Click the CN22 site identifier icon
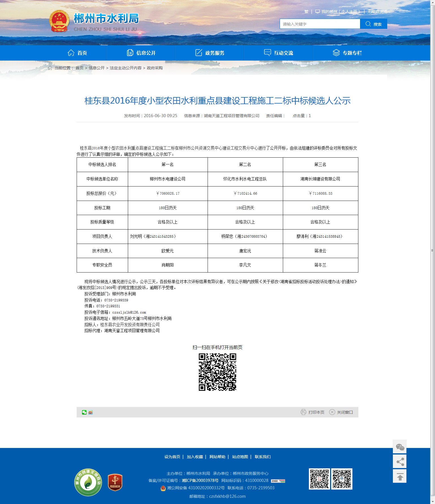 278,481
